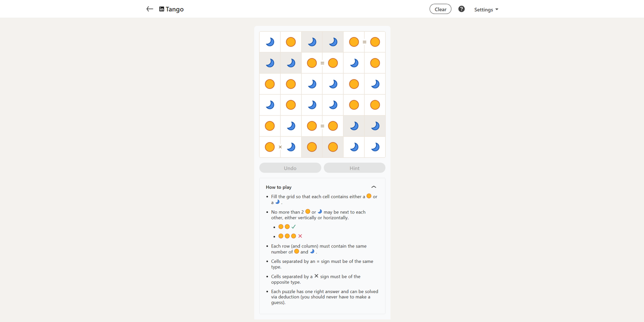Image resolution: width=644 pixels, height=322 pixels.
Task: Toggle the shaded sun in bottom row, column three
Action: tap(312, 147)
